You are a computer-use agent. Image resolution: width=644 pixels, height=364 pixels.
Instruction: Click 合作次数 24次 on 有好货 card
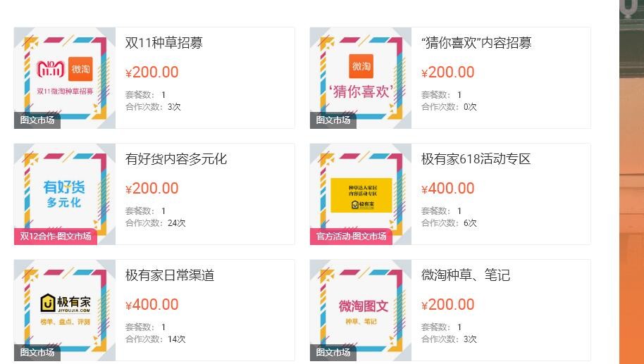click(155, 222)
